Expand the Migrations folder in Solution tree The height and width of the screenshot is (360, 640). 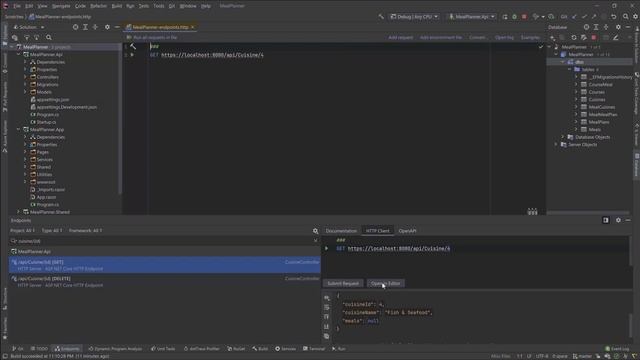[x=25, y=84]
